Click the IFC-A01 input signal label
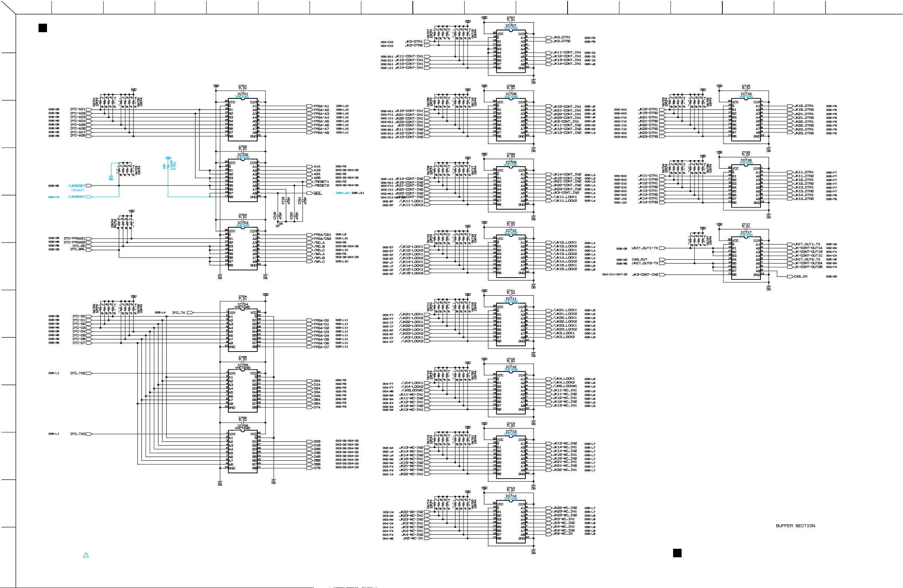Screen dimensions: 903x588 (78, 109)
